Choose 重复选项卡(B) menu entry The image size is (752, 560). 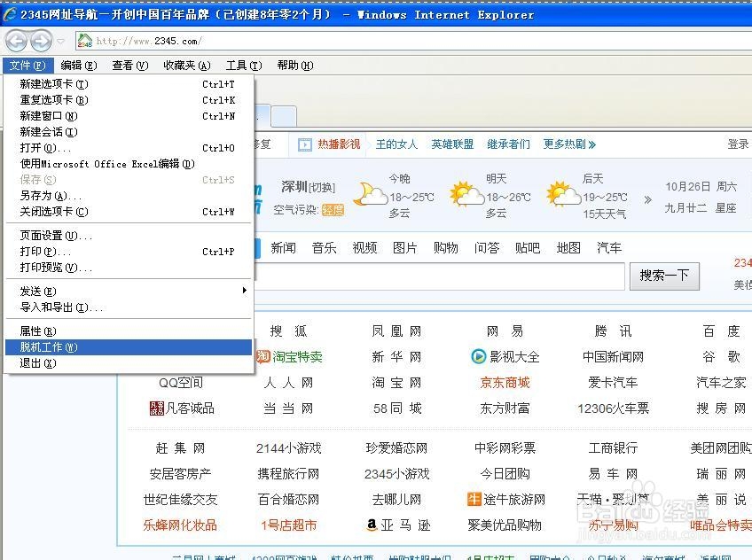(128, 99)
